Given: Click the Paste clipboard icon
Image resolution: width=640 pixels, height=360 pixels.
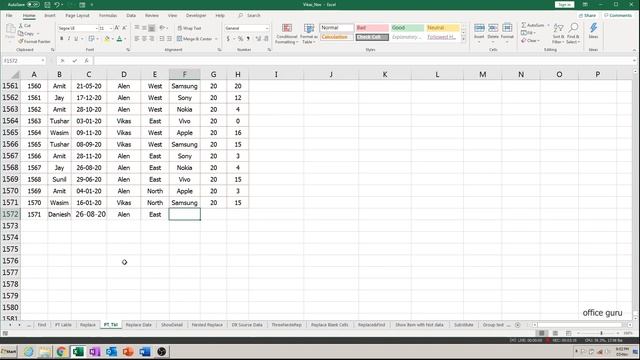Looking at the screenshot, I should click(x=10, y=29).
